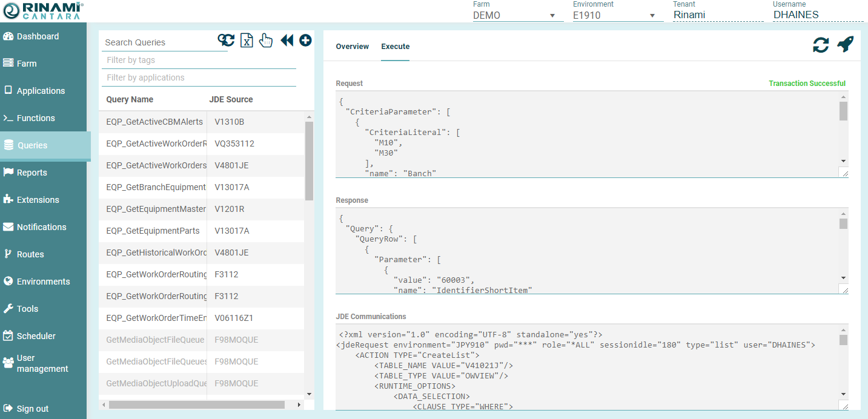868x419 pixels.
Task: Open Dashboard from the sidebar
Action: [x=38, y=36]
